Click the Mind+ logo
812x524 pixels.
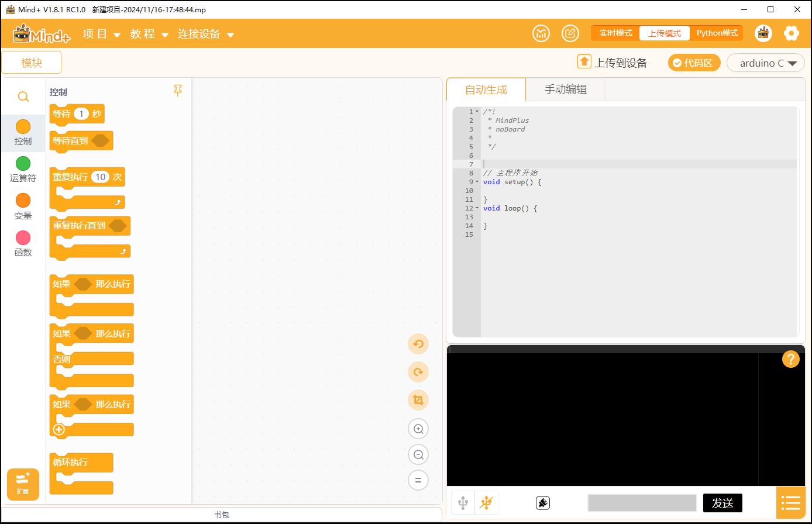coord(42,34)
